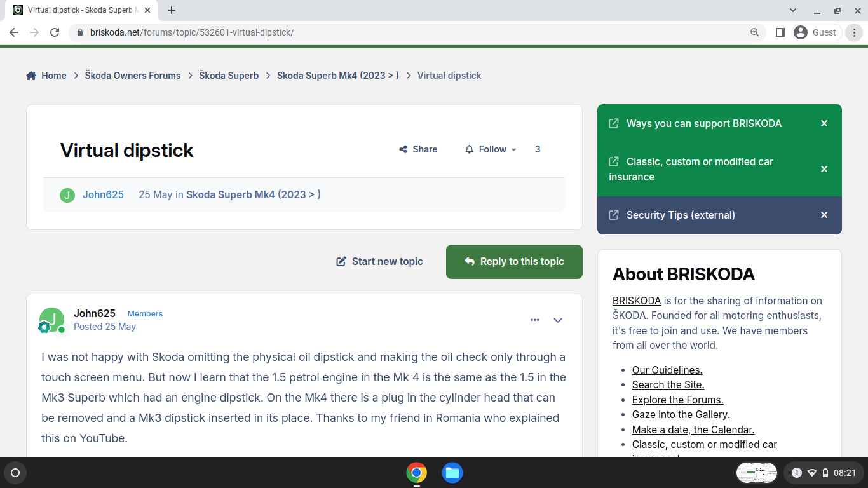Open John625 post author avatar
The height and width of the screenshot is (488, 868).
click(x=52, y=320)
